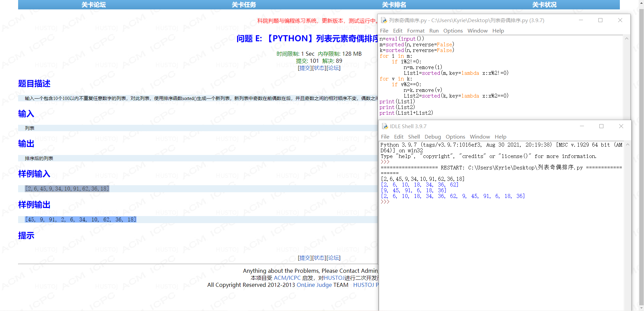This screenshot has width=644, height=311.
Task: Click the Python file icon in editor title bar
Action: tap(384, 20)
